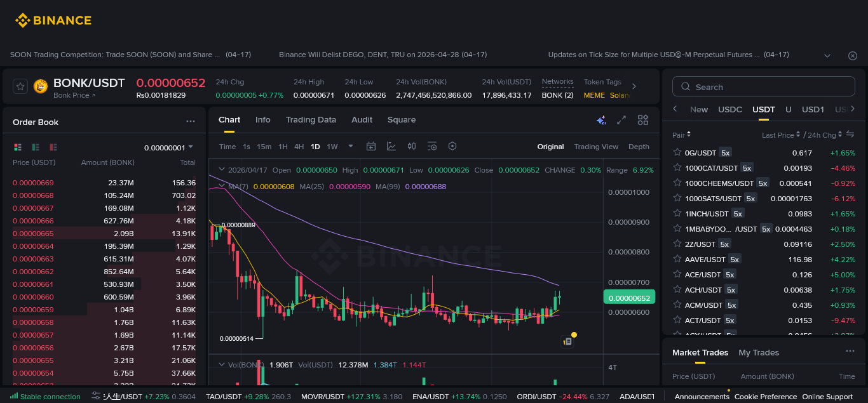The height and width of the screenshot is (403, 868).
Task: Collapse the Vol indicator row
Action: tap(221, 364)
